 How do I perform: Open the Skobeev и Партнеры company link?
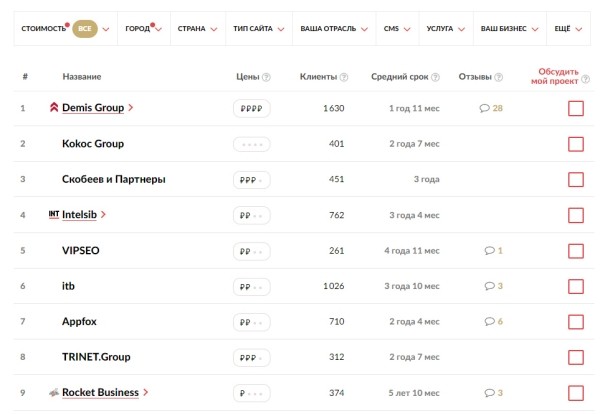pyautogui.click(x=113, y=179)
